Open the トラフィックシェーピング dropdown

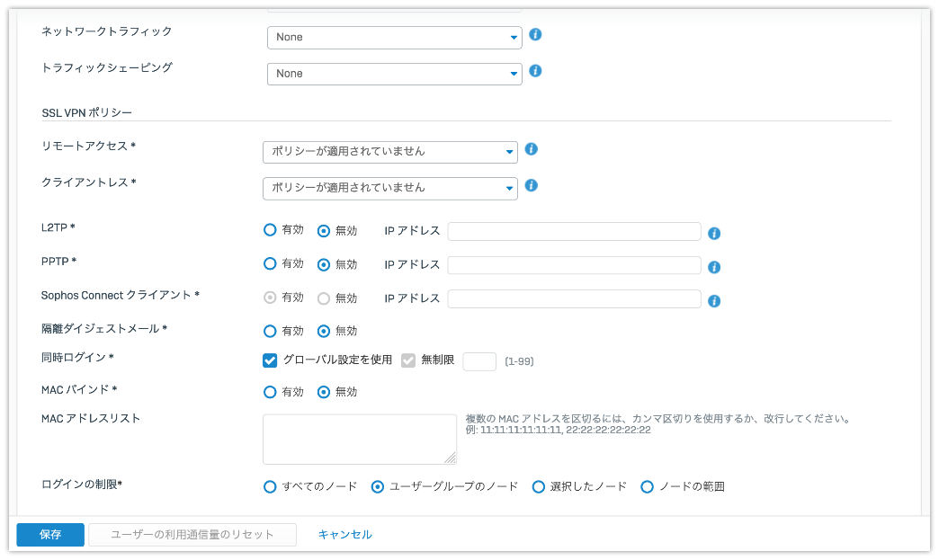pos(395,75)
